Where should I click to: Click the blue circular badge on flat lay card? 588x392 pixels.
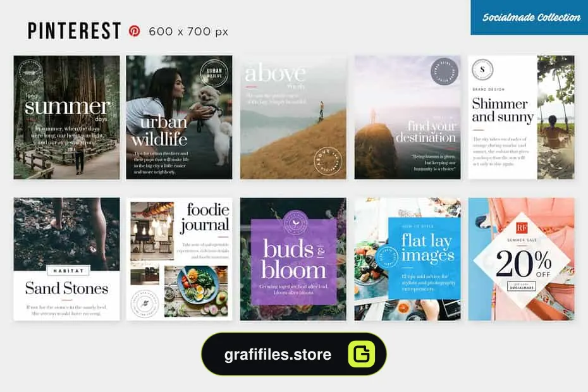[x=387, y=257]
